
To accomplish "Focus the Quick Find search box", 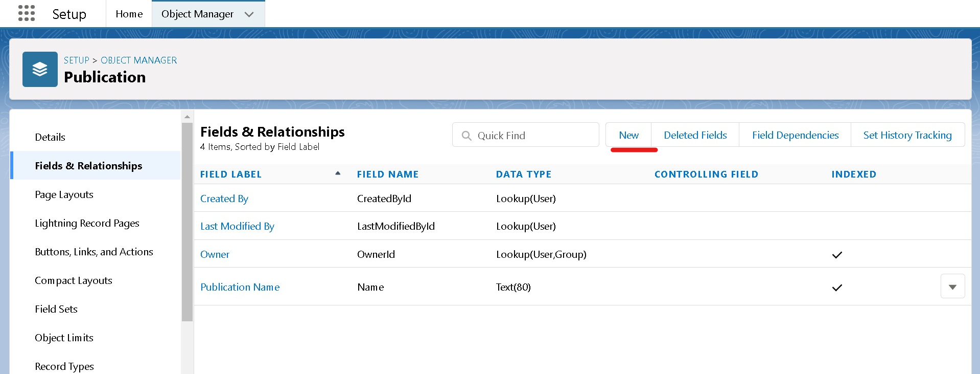I will [x=525, y=135].
